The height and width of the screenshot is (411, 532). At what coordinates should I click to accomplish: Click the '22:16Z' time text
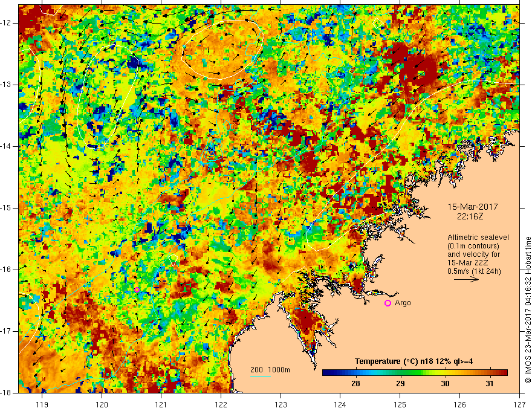click(x=470, y=216)
